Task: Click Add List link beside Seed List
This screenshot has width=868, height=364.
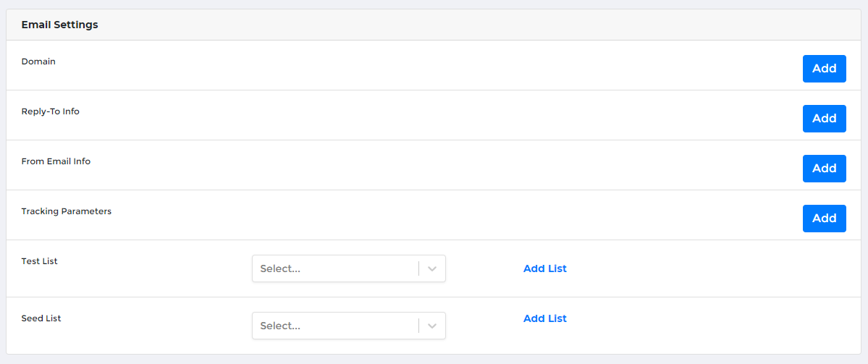Action: [x=544, y=318]
